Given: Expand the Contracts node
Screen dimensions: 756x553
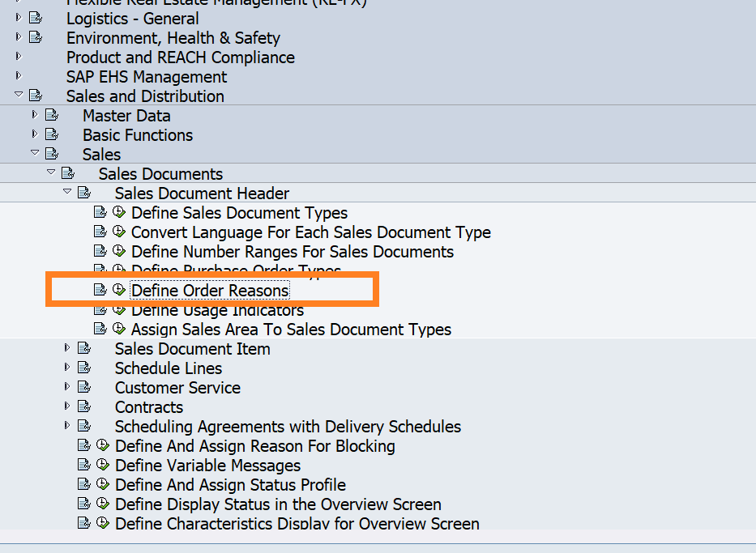Looking at the screenshot, I should (x=66, y=406).
